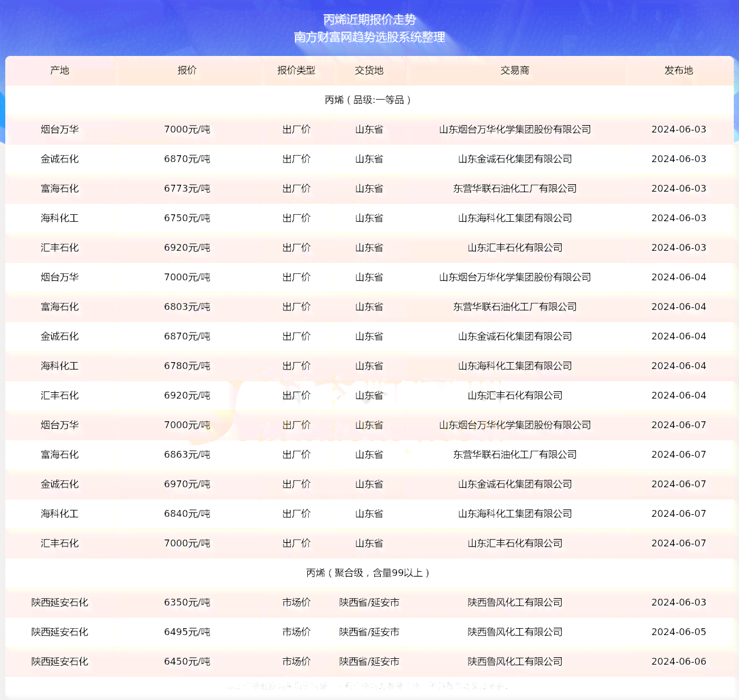
Task: Click the 报价 column header
Action: (x=187, y=70)
